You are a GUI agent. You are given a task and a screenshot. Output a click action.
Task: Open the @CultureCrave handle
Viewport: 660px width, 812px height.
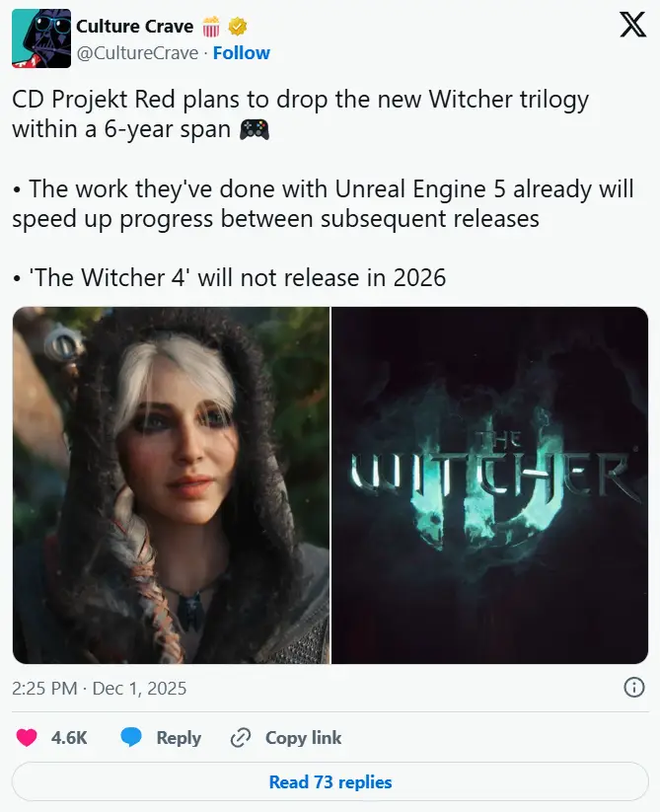coord(137,53)
